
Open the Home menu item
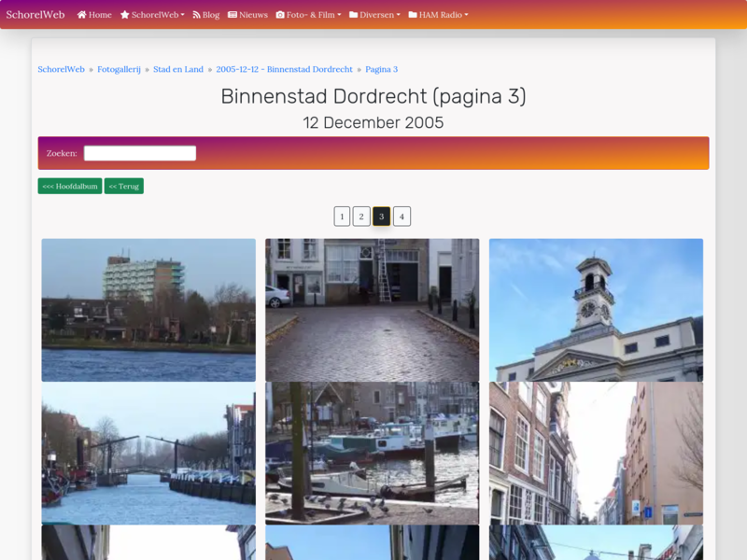[94, 15]
